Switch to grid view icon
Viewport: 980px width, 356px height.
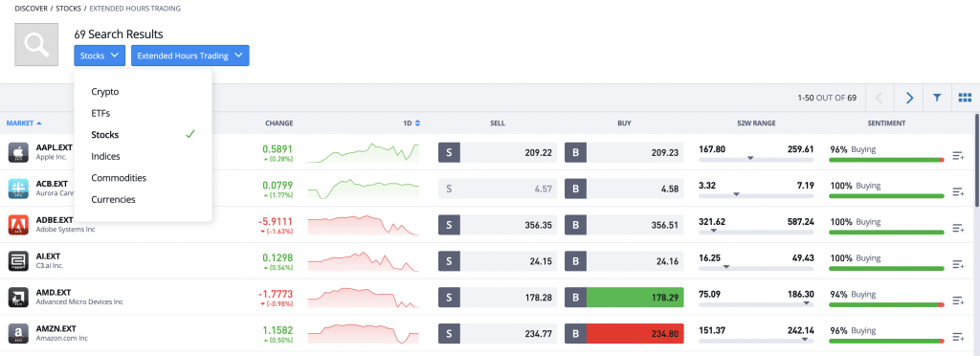click(x=965, y=98)
